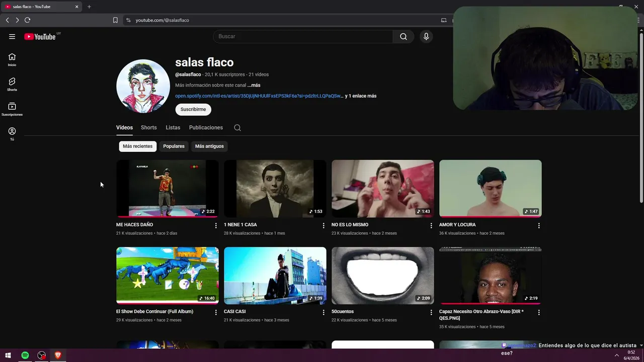Viewport: 644px width, 362px height.
Task: Select Populares filter chip
Action: [x=174, y=146]
